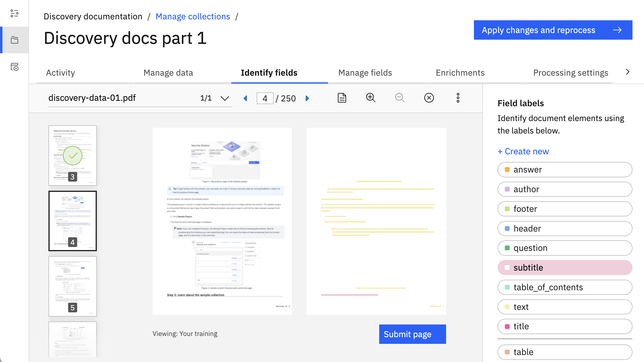Open the page selection dropdown next to 1/1
Screen dimensions: 644x362
225,98
